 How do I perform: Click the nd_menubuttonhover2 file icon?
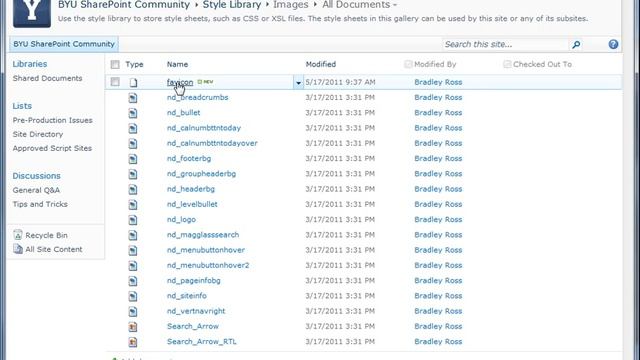(133, 266)
